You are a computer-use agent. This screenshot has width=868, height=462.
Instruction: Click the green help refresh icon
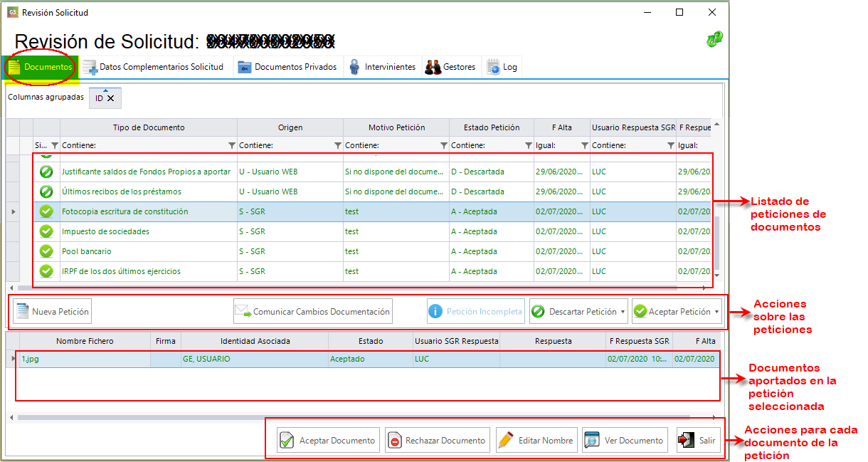[x=714, y=40]
